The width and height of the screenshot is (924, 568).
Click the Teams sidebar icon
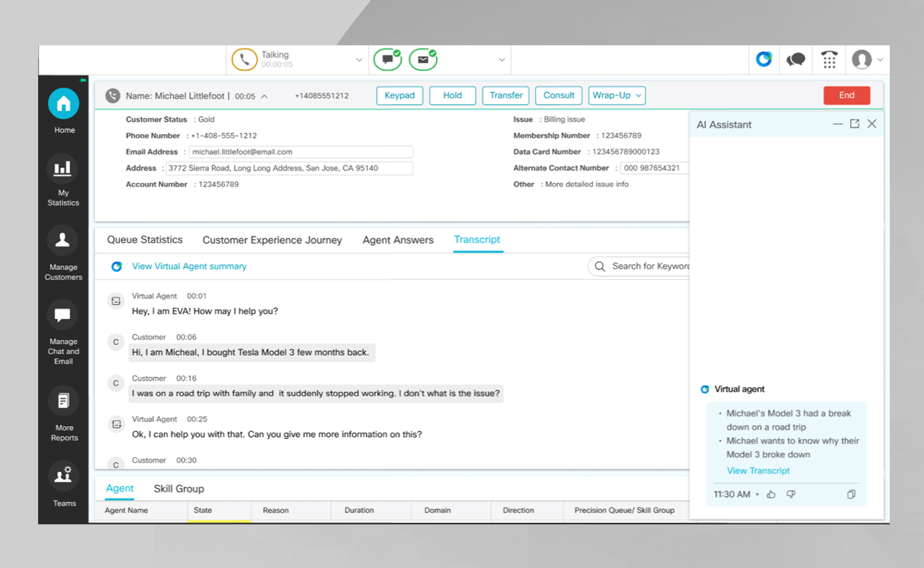(63, 475)
